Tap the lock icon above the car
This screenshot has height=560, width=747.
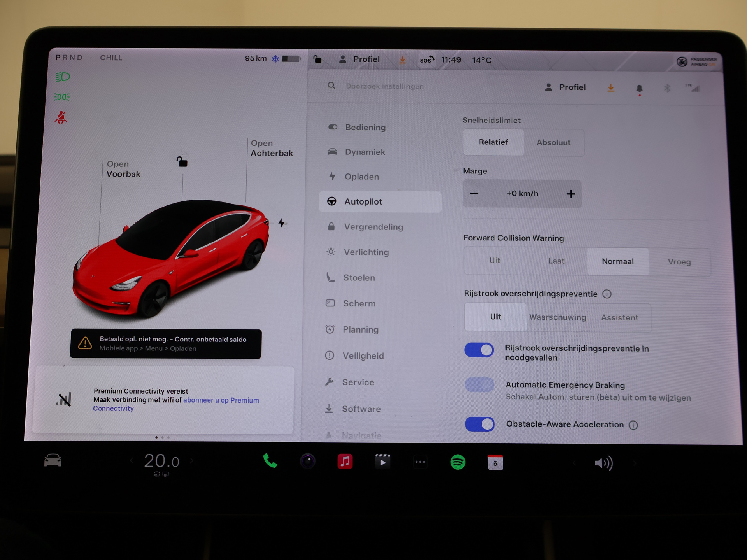coord(182,161)
